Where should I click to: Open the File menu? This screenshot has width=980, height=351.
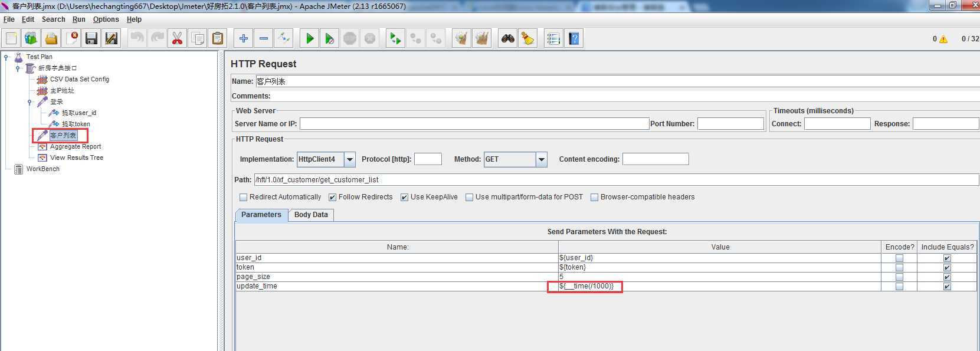pyautogui.click(x=9, y=19)
